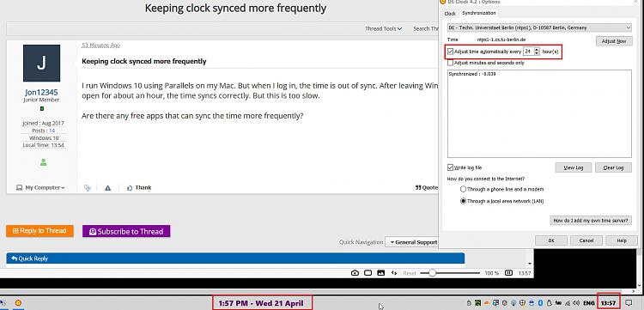The height and width of the screenshot is (310, 644).
Task: Click the volume speaker tray icon
Action: pyautogui.click(x=576, y=303)
